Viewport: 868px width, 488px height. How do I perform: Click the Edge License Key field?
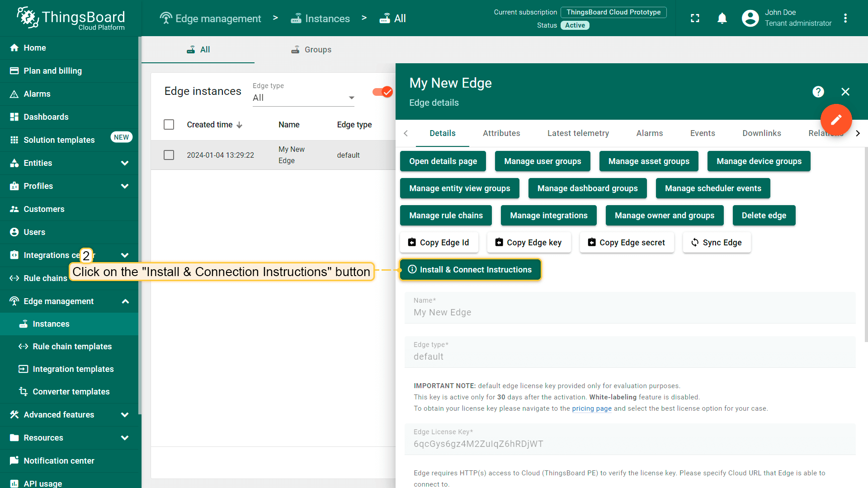pos(630,439)
